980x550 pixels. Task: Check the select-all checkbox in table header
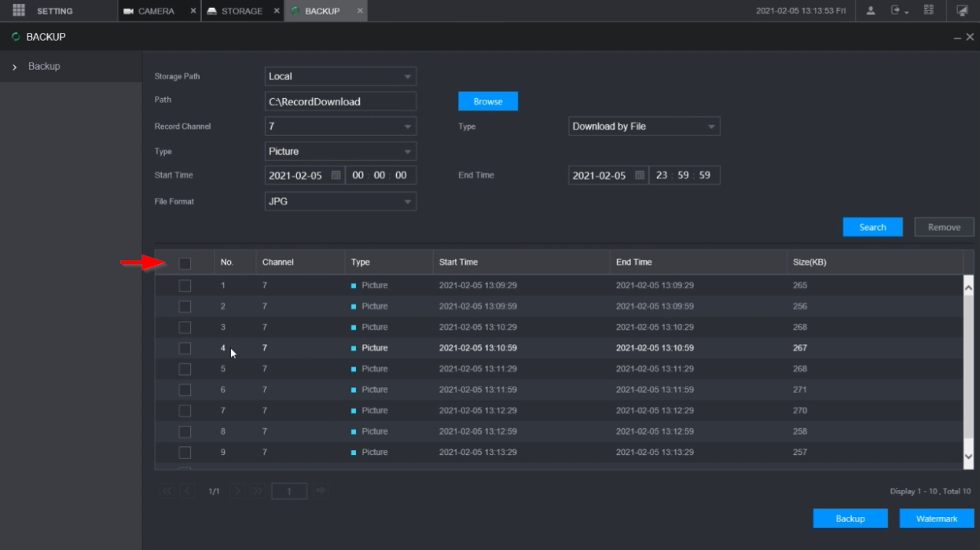click(185, 263)
